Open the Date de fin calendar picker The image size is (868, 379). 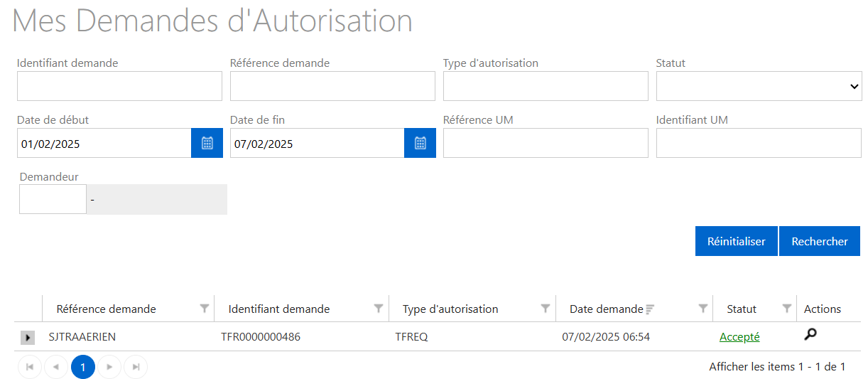coord(420,143)
